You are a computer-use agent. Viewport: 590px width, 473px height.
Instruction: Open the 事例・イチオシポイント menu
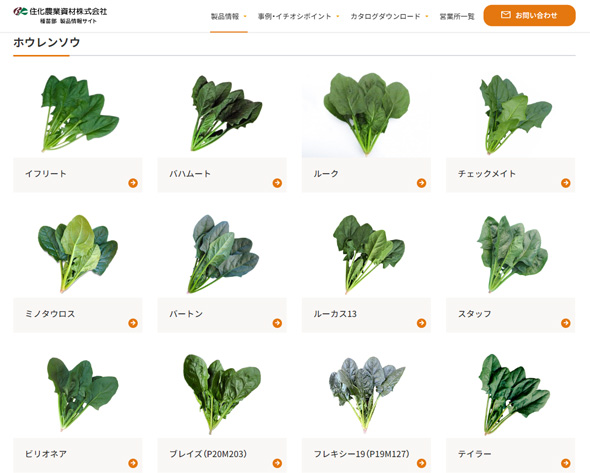(x=294, y=16)
